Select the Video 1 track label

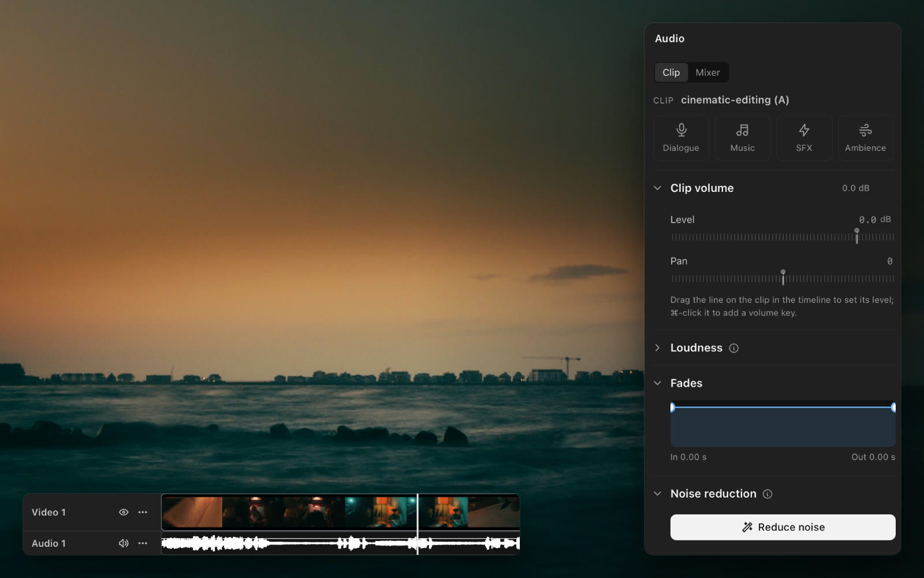pos(49,512)
